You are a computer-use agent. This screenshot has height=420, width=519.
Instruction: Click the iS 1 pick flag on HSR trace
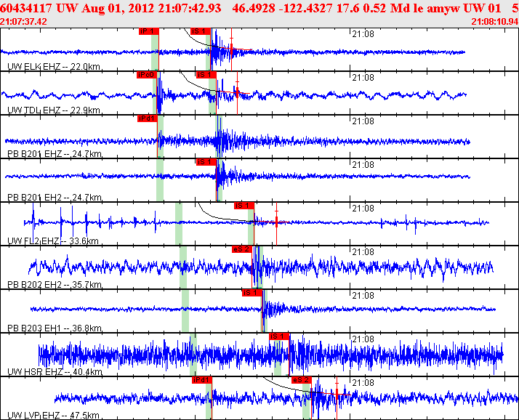[x=279, y=336]
